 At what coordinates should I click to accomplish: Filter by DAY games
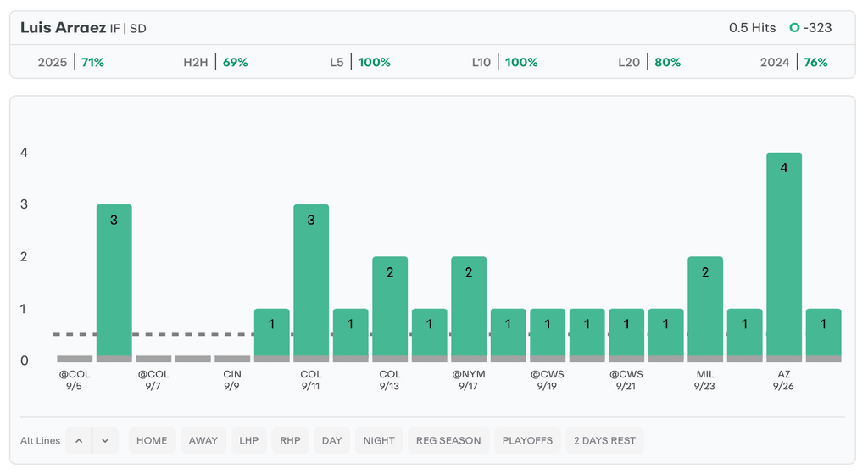(x=332, y=441)
